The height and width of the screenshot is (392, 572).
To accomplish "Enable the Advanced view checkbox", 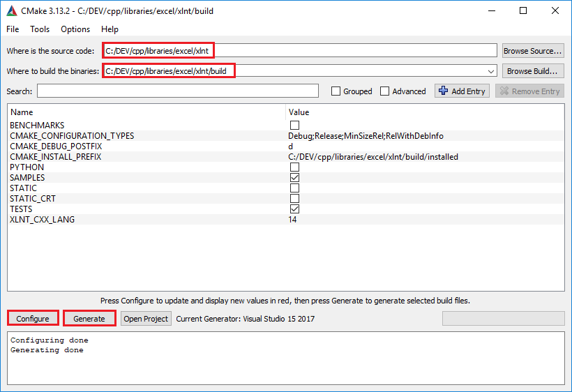I will coord(385,91).
